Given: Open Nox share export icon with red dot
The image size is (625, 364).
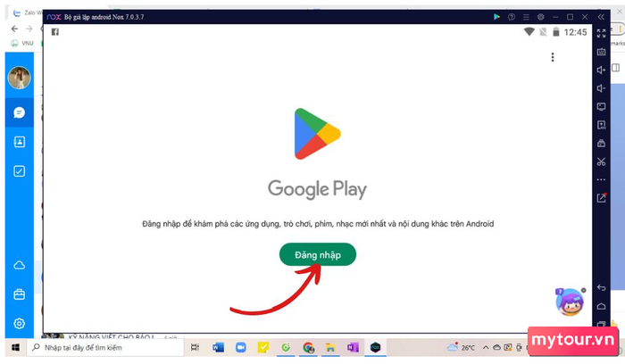Looking at the screenshot, I should 602,197.
